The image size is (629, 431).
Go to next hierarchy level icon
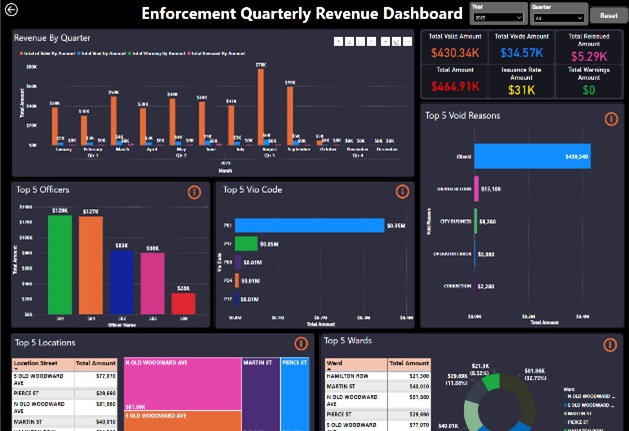[361, 41]
